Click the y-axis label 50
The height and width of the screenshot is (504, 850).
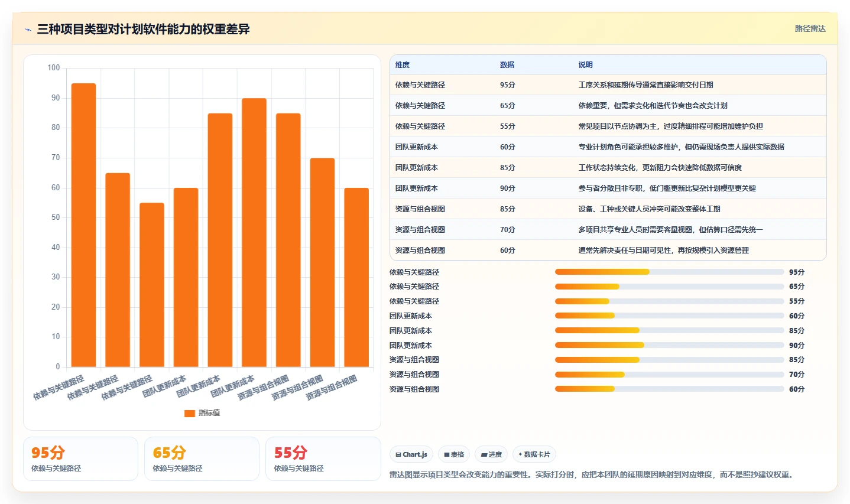pos(56,217)
